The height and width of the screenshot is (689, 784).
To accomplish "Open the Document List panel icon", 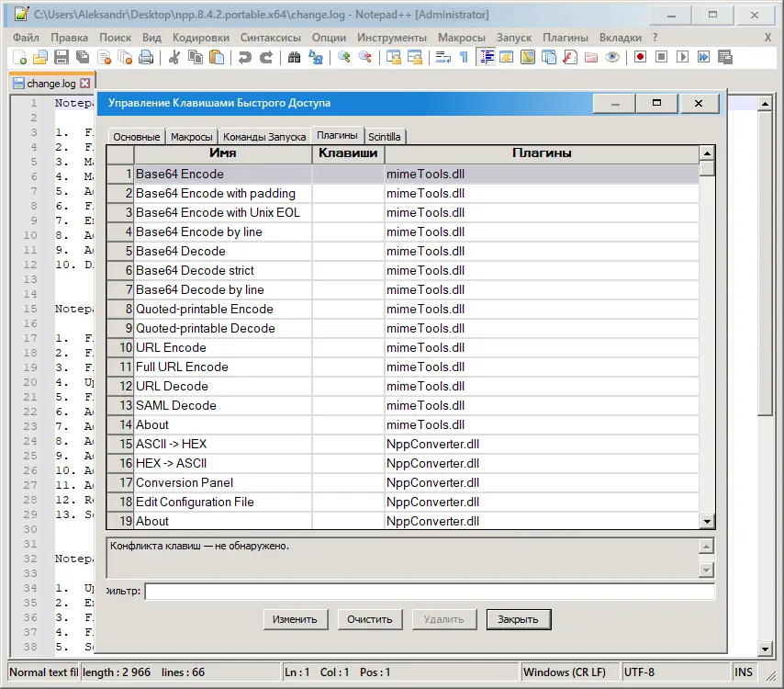I will (x=548, y=58).
